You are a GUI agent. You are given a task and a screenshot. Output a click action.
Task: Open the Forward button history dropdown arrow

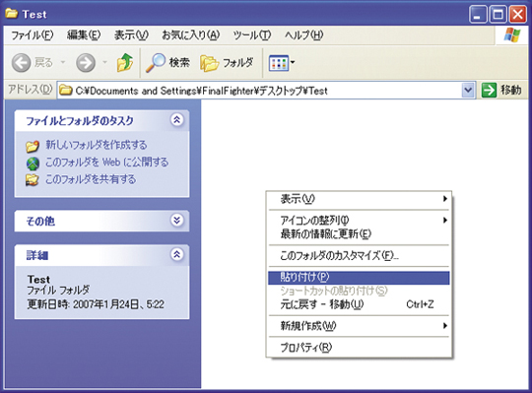tap(104, 62)
